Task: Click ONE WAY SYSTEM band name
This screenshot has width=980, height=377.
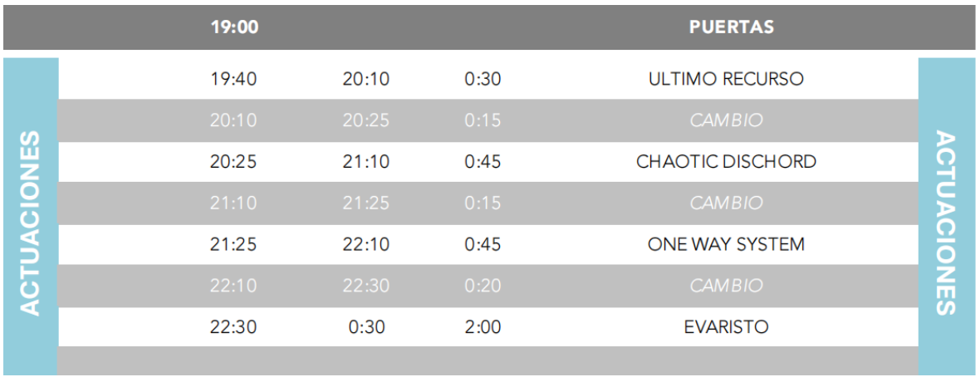Action: (726, 244)
